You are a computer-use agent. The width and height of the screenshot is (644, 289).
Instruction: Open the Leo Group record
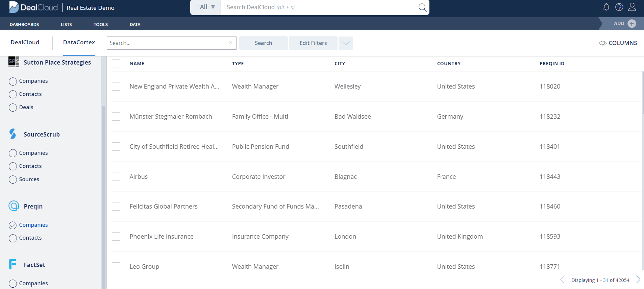point(144,266)
